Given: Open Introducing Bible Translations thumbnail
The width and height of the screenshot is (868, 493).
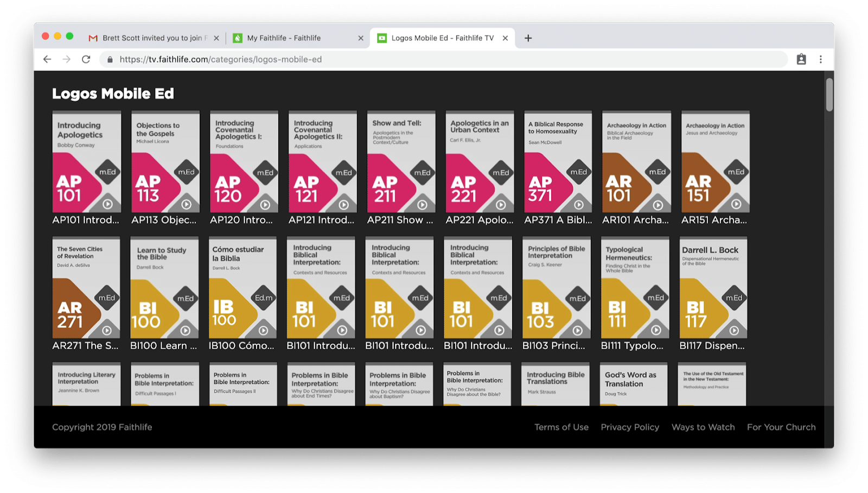Looking at the screenshot, I should coord(556,384).
